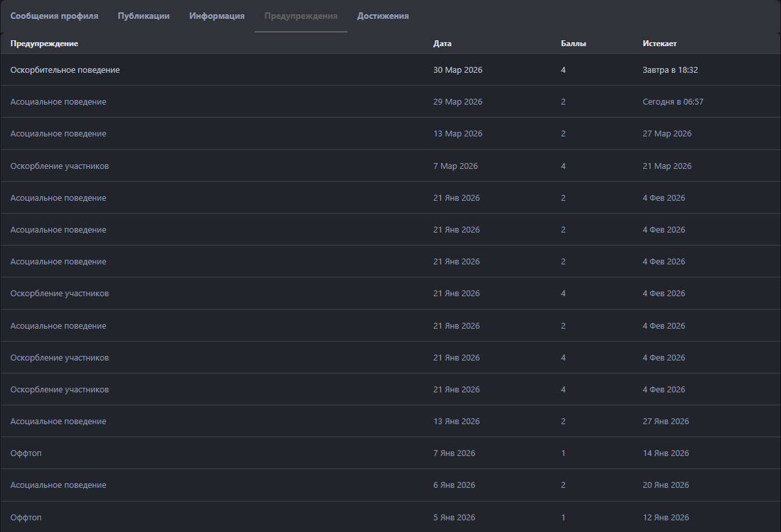The height and width of the screenshot is (532, 781).
Task: Open the Достижения tab
Action: tap(383, 16)
